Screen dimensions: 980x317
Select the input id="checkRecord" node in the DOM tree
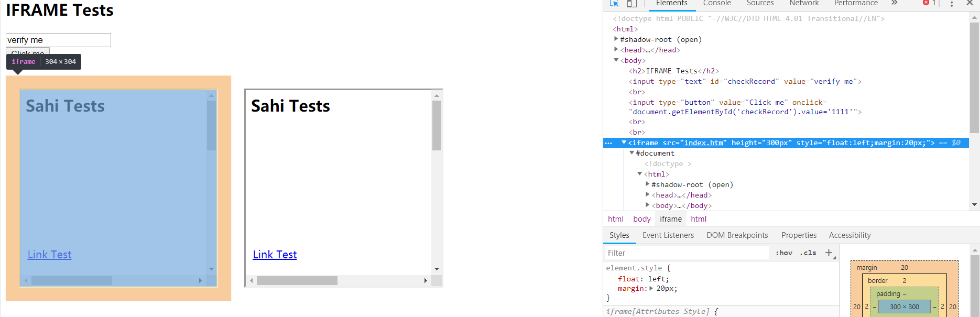745,81
